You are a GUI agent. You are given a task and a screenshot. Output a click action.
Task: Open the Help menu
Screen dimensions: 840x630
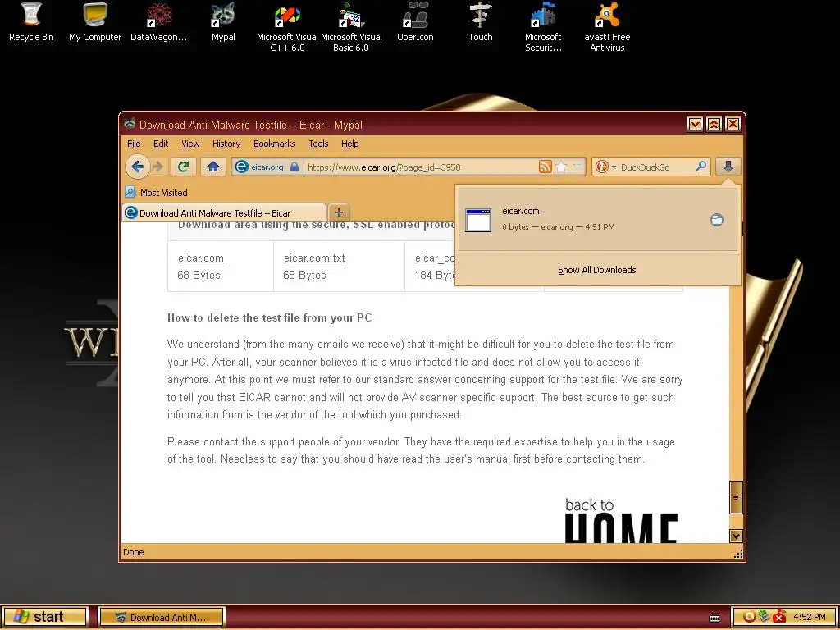coord(349,144)
